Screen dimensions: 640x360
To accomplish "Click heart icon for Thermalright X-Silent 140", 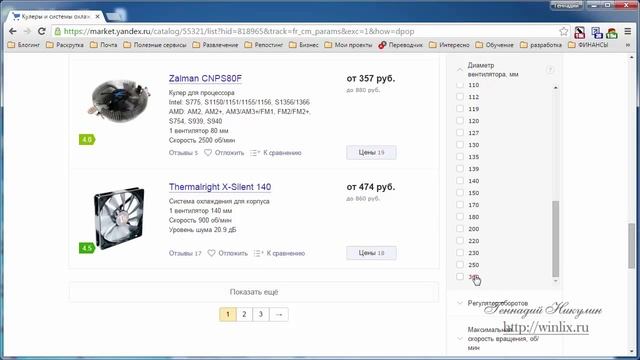I will click(x=211, y=253).
